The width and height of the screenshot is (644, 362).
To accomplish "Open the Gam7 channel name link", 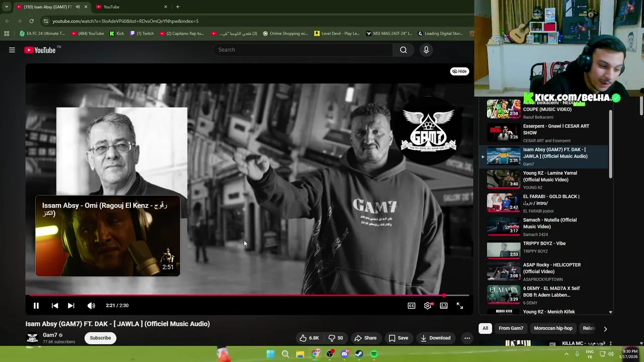I will coord(50,335).
